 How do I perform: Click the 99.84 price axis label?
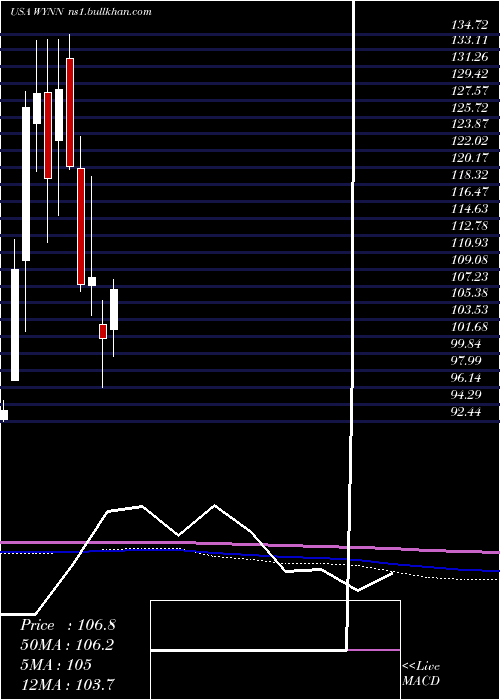[x=467, y=344]
